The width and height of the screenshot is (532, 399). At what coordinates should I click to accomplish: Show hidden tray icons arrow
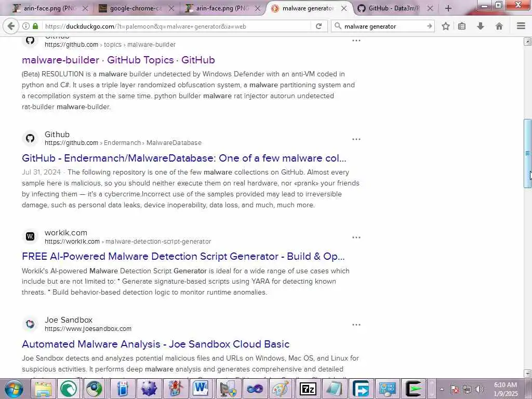442,389
